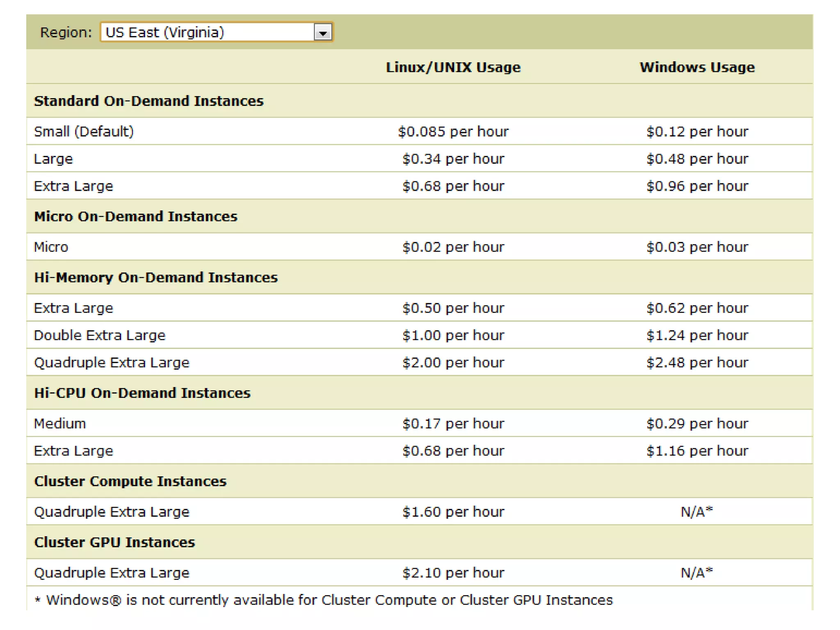840x630 pixels.
Task: Select the Linux/UNIX Usage column header
Action: 453,67
